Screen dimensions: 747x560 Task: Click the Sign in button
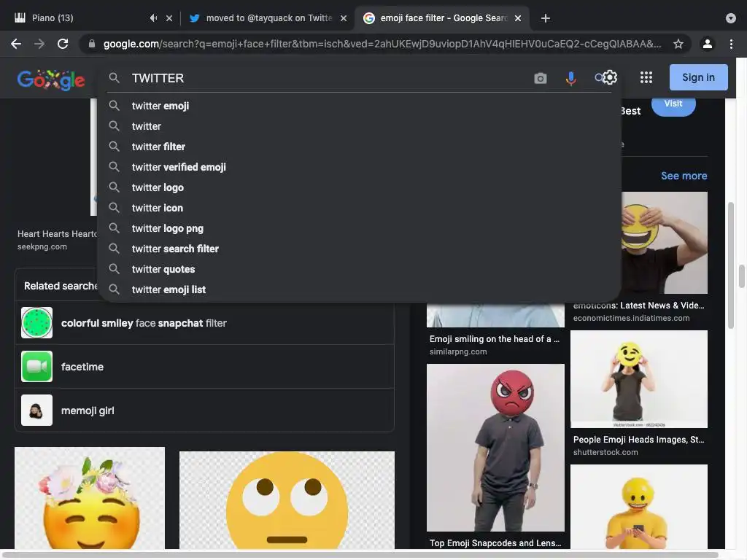(x=698, y=77)
